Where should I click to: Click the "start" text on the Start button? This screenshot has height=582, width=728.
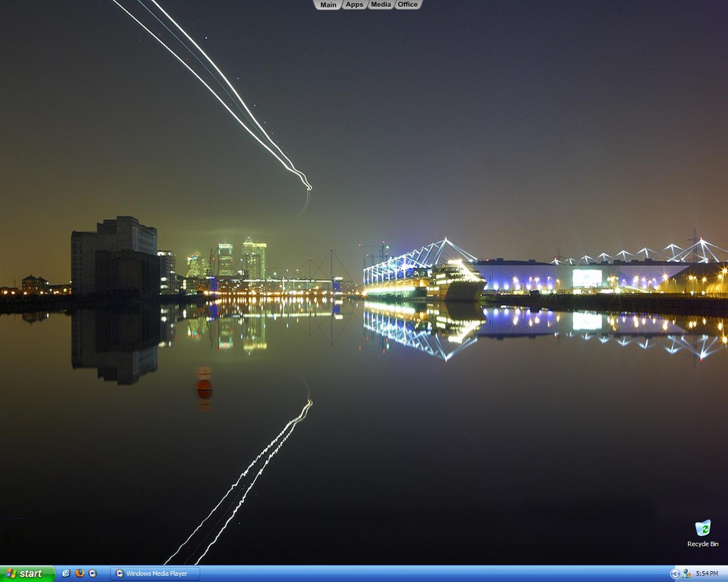[31, 573]
